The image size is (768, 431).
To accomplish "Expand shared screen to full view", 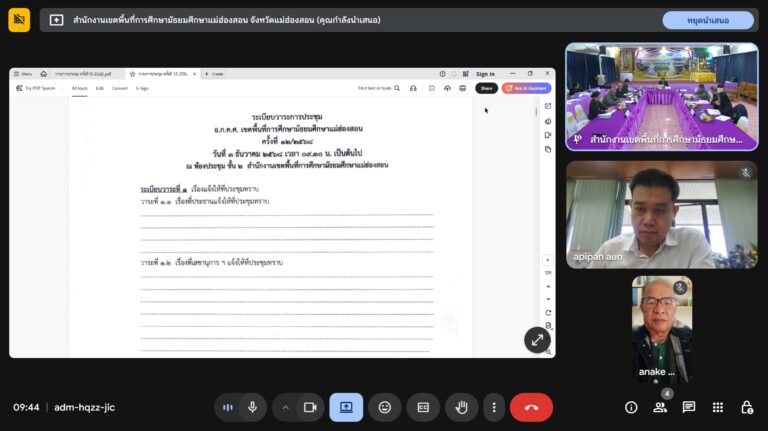I will 537,339.
